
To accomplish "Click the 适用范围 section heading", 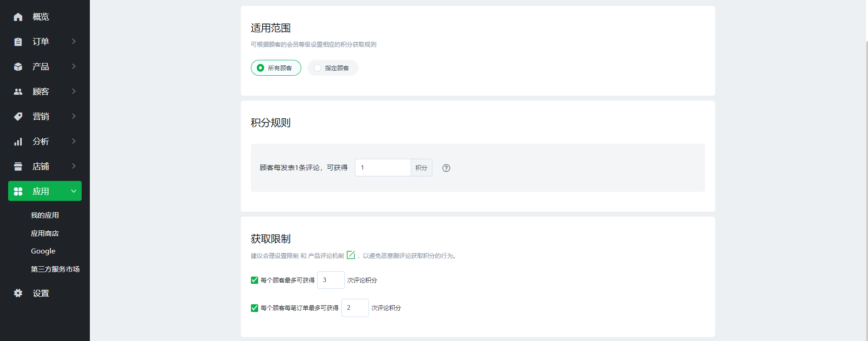I will click(270, 28).
